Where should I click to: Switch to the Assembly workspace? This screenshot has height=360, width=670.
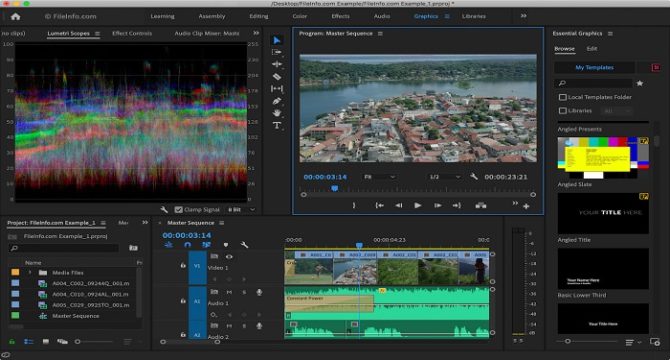212,16
